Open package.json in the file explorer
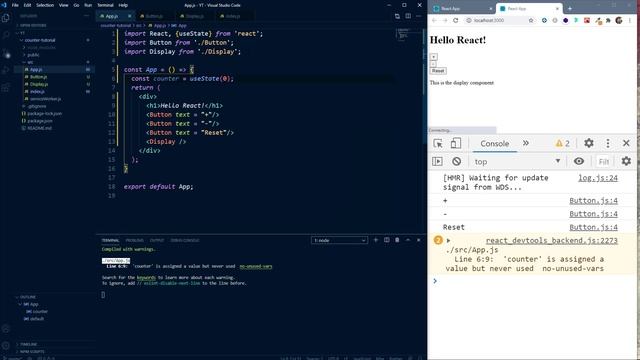640x360 pixels. [40, 121]
